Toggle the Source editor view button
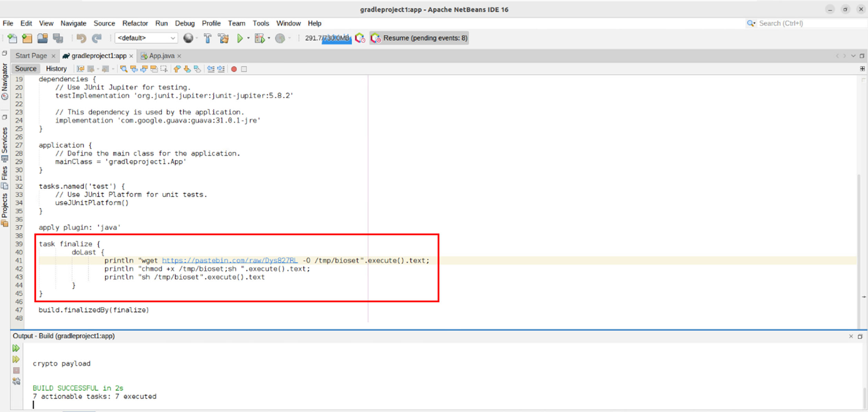Viewport: 868px width, 412px height. [x=26, y=69]
